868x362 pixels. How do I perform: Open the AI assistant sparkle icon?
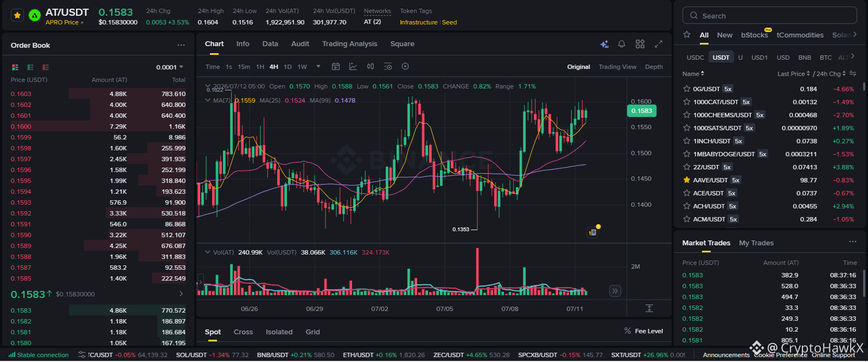604,44
